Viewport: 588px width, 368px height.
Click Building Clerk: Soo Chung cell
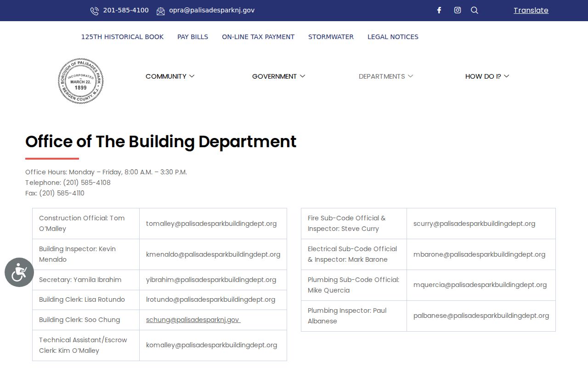pyautogui.click(x=86, y=320)
